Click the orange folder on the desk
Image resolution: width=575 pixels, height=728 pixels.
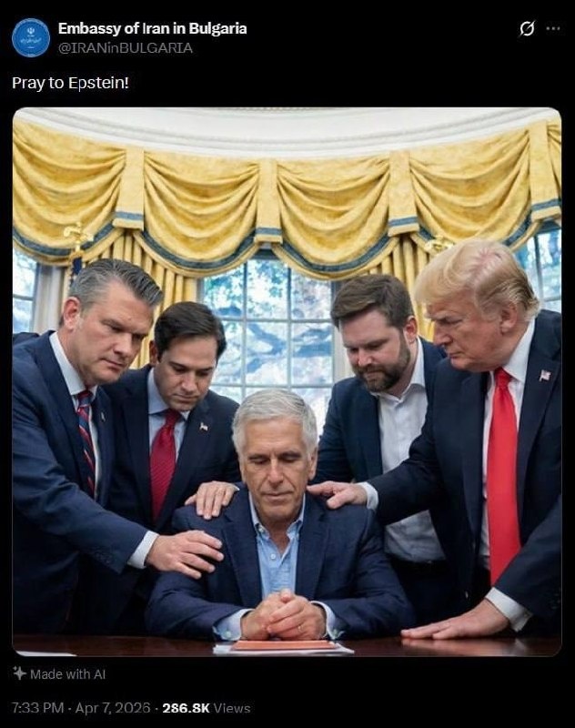[284, 645]
